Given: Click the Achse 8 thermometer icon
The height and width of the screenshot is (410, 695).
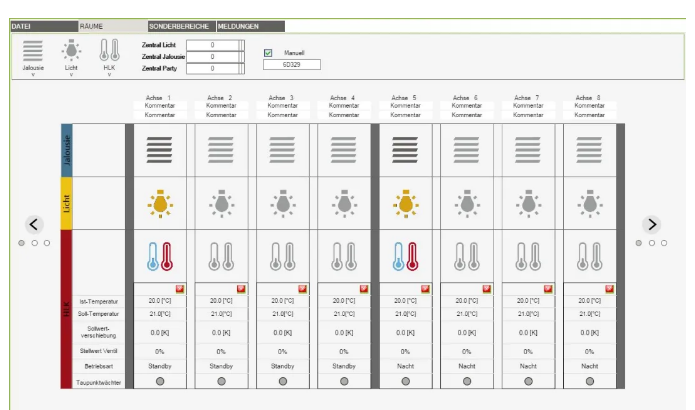Looking at the screenshot, I should click(589, 257).
